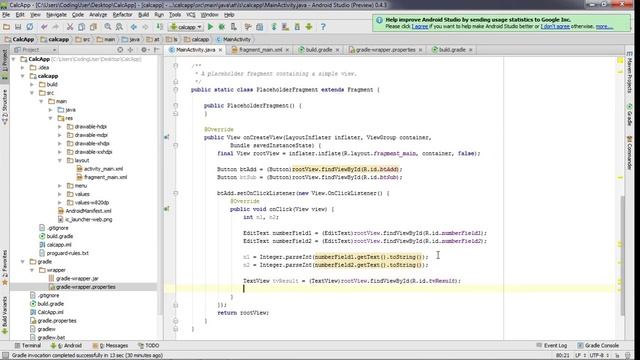
Task: Open the Refactor menu
Action: (122, 15)
